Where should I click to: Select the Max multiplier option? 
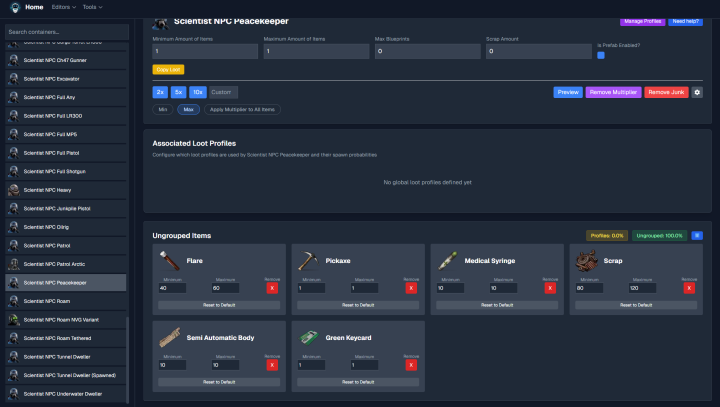[188, 109]
